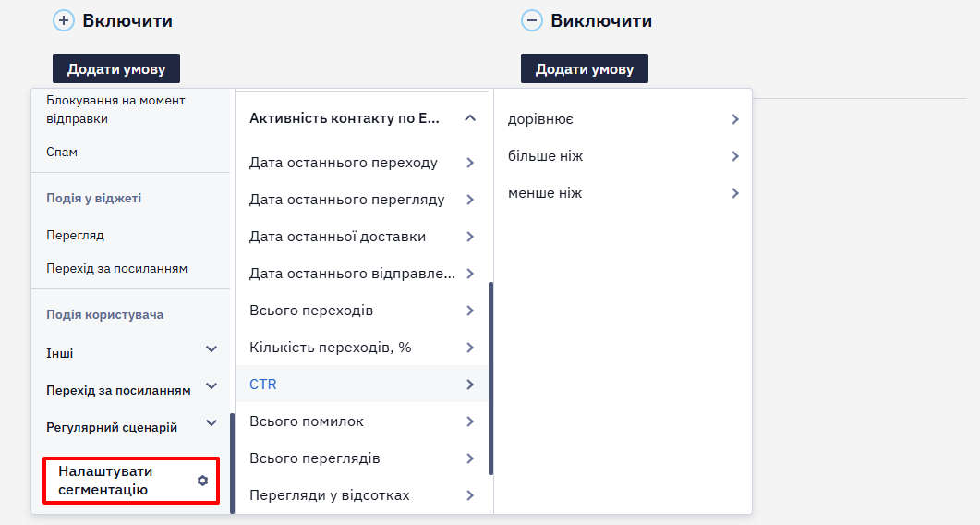Open the arrow next to менше ніж
This screenshot has width=980, height=525.
[x=735, y=193]
